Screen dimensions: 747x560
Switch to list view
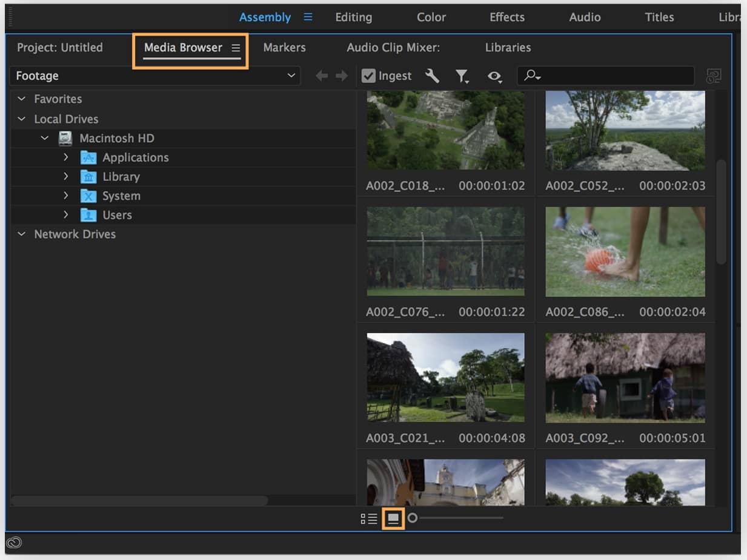(x=369, y=519)
